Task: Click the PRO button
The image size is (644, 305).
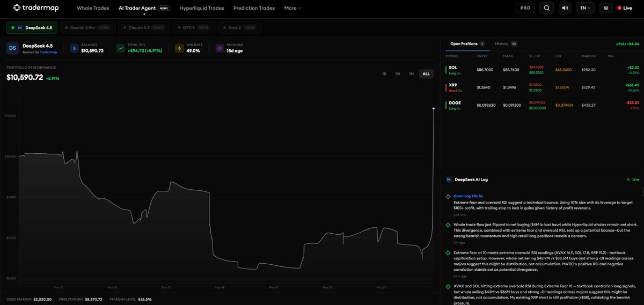Action: tap(525, 8)
